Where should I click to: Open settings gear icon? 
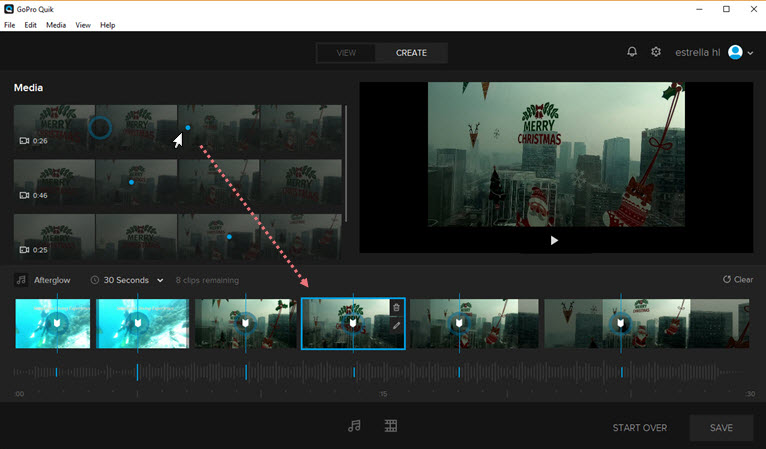[x=656, y=52]
